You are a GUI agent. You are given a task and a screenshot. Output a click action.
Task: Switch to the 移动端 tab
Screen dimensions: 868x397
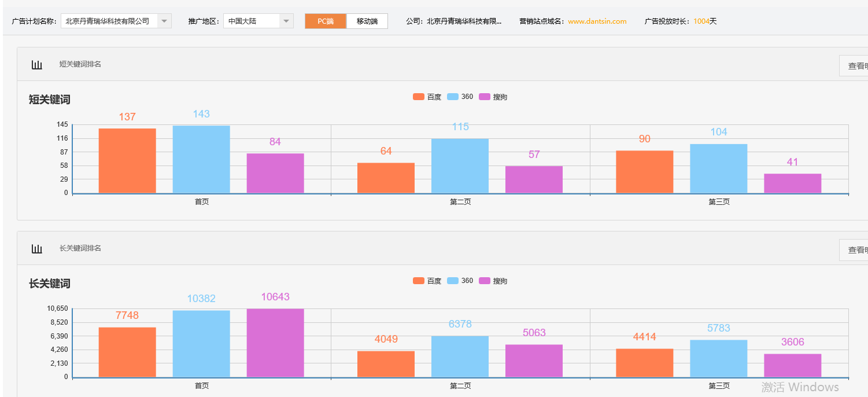367,21
